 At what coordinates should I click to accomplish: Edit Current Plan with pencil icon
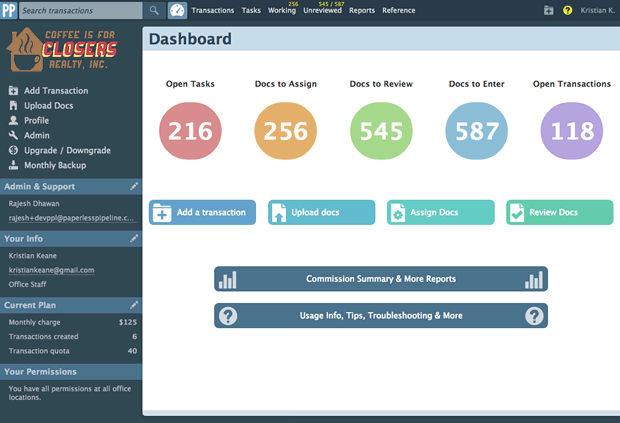pyautogui.click(x=134, y=305)
